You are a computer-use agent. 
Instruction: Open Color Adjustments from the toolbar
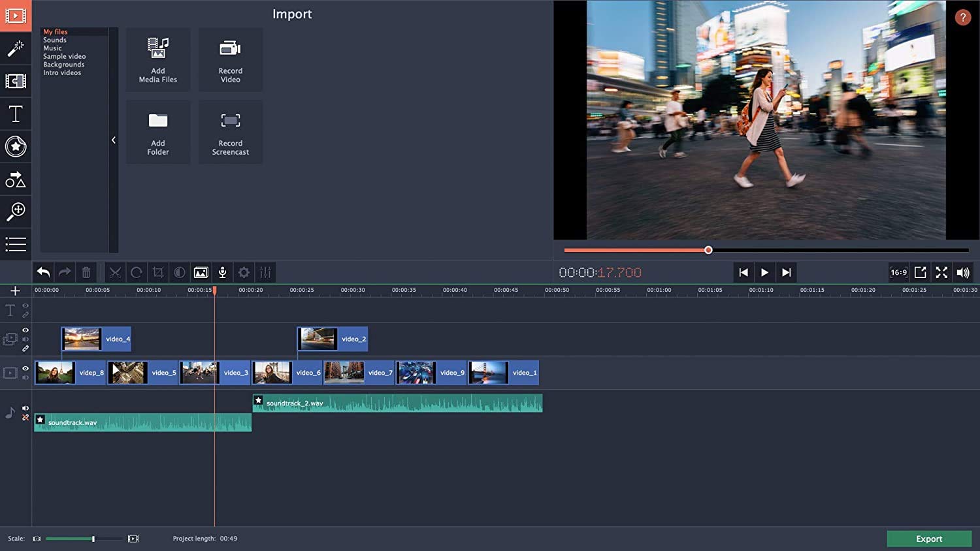point(180,272)
